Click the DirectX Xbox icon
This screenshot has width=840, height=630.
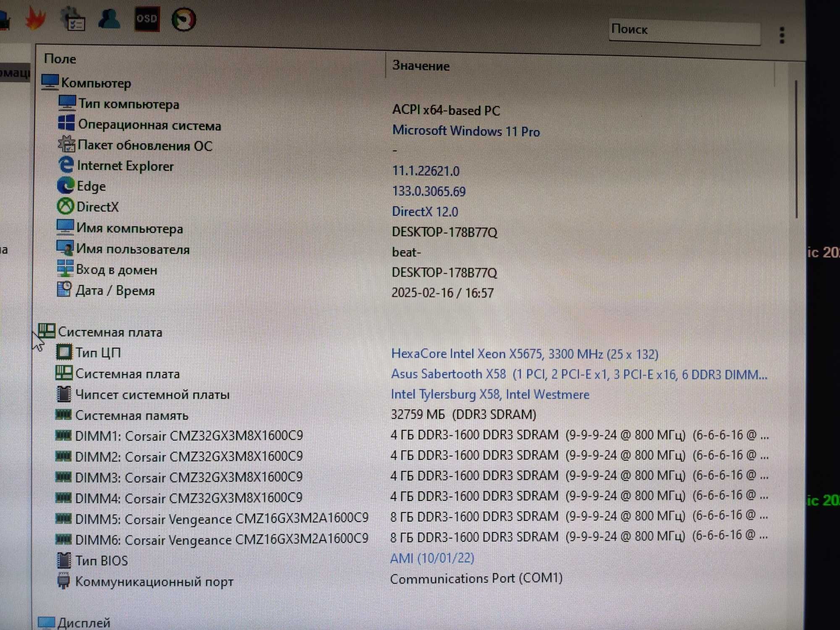[65, 206]
